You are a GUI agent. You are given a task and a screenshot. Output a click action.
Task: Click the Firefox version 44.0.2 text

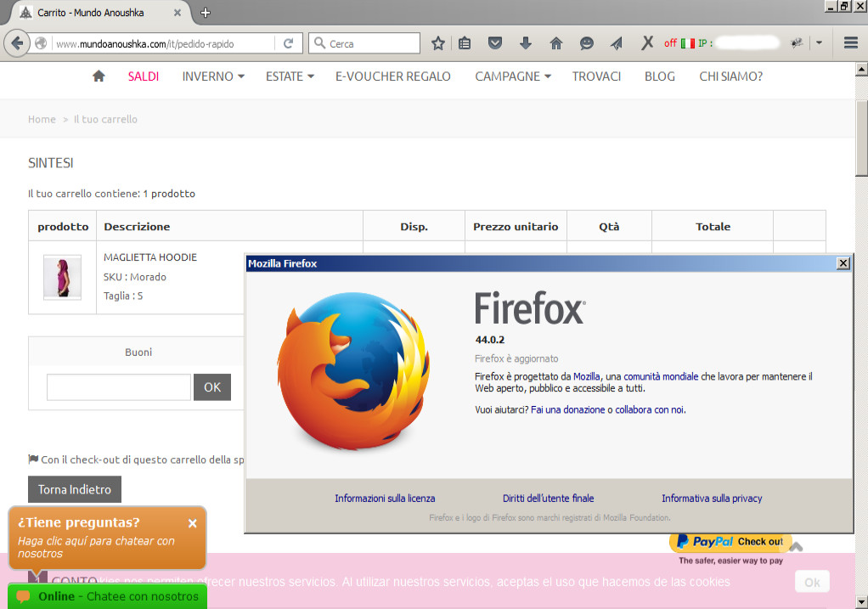(x=490, y=340)
